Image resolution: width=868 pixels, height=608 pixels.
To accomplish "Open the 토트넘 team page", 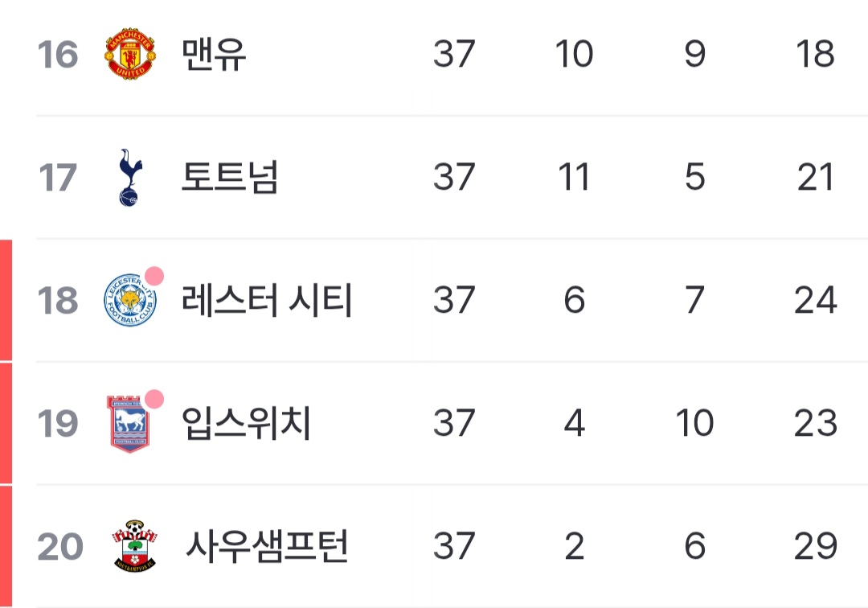I will click(230, 177).
